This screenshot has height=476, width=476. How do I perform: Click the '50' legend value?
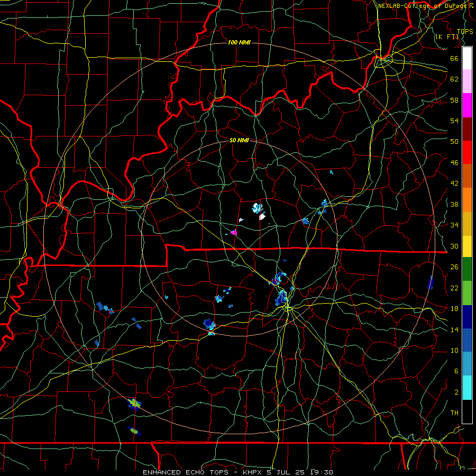[454, 141]
